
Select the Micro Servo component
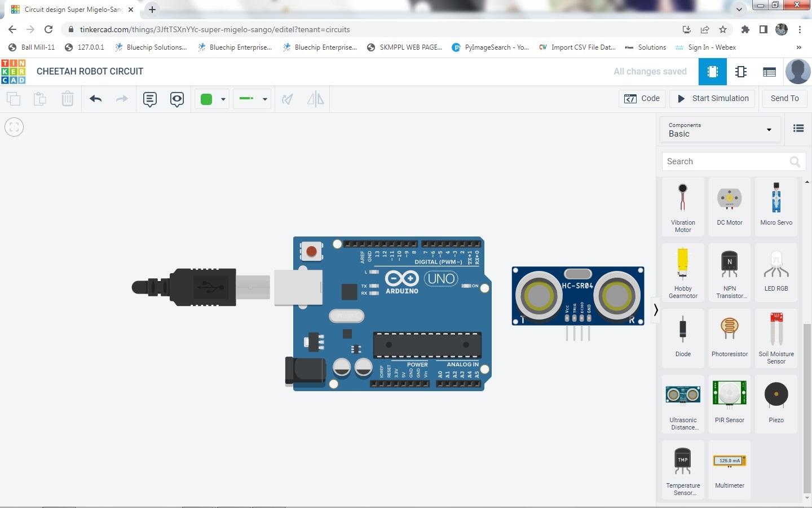(x=776, y=207)
